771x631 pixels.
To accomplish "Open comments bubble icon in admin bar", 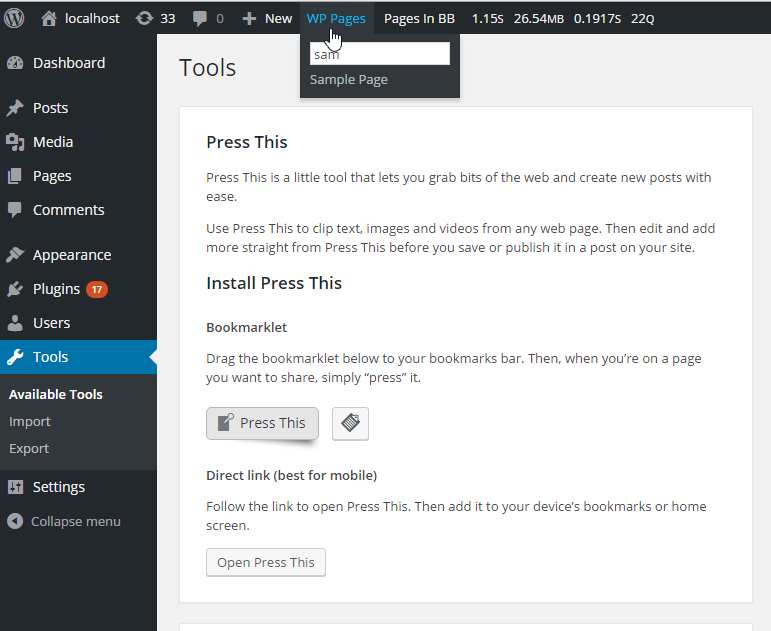I will 200,19.
